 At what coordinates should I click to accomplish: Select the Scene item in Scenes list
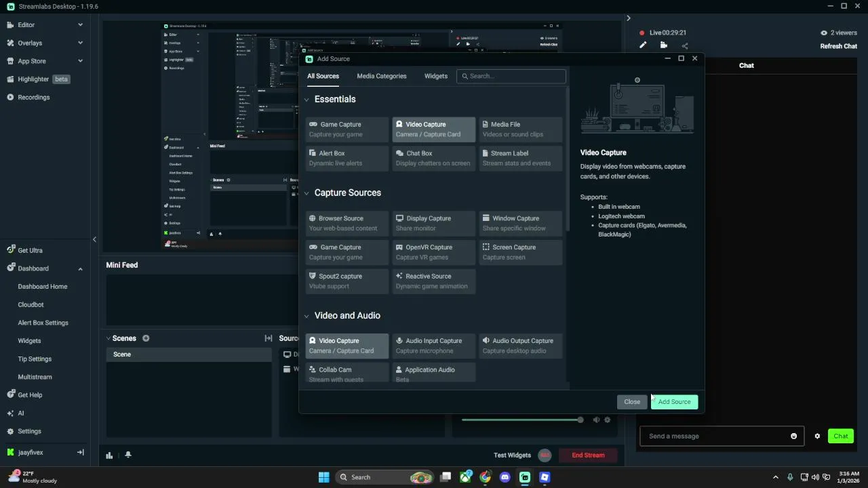coord(189,354)
